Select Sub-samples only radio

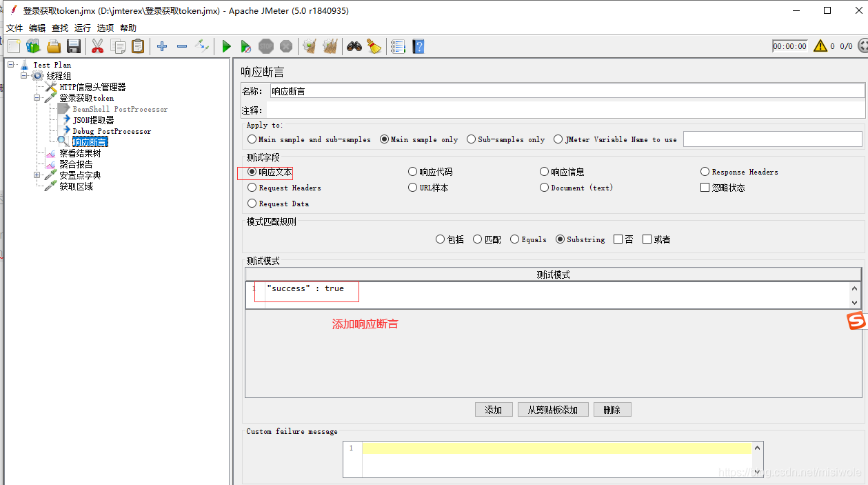[472, 139]
